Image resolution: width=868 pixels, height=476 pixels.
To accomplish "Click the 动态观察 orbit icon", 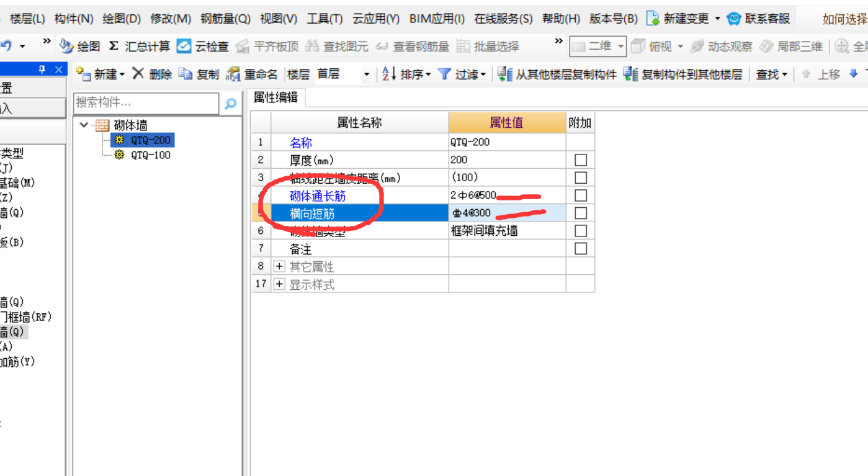I will point(697,46).
